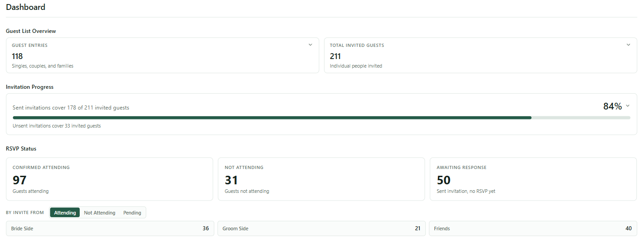The width and height of the screenshot is (644, 242).
Task: Click 'Unsent invitations cover 33 invited guests' text
Action: point(57,126)
